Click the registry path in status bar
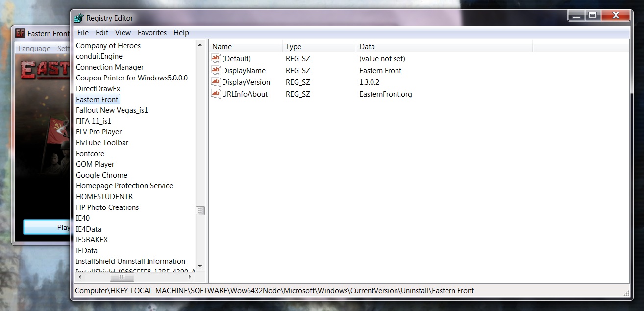Viewport: 644px width, 311px height. [274, 291]
